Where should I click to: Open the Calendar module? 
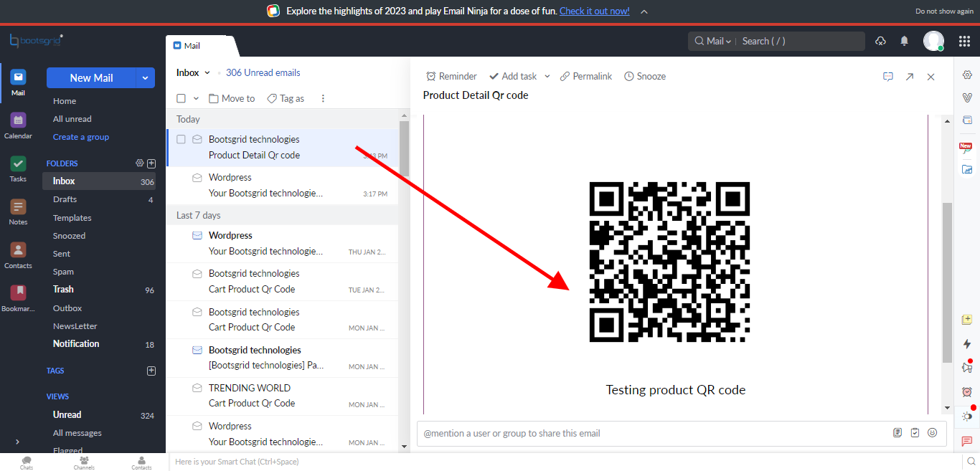(x=18, y=125)
